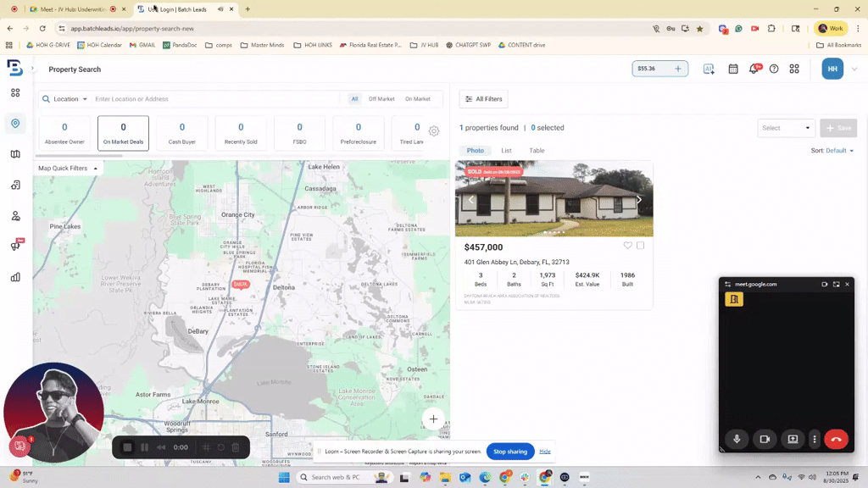Click the $457,000 property price
The width and height of the screenshot is (868, 488).
coord(483,247)
